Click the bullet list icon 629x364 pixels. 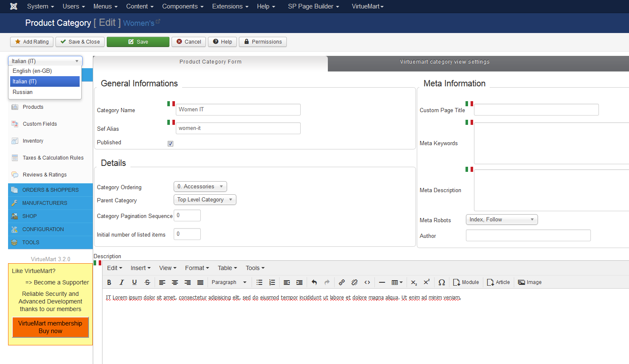[260, 282]
